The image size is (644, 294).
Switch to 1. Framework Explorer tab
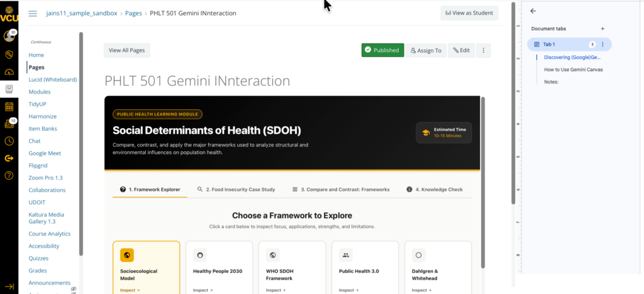tap(150, 190)
